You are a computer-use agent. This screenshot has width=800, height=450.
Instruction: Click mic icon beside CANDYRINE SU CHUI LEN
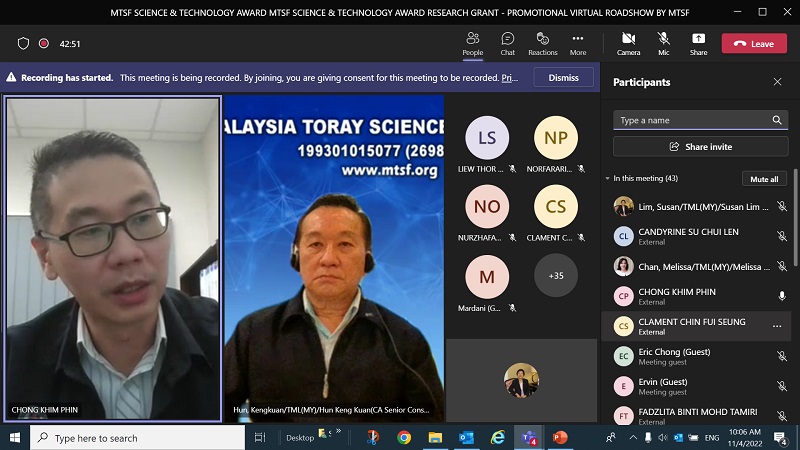pyautogui.click(x=781, y=236)
